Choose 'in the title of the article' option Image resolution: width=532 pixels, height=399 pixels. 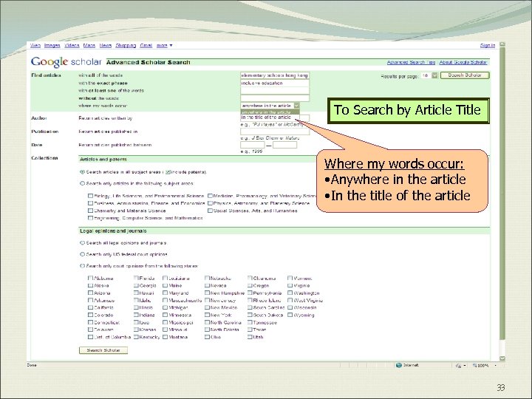coord(270,117)
